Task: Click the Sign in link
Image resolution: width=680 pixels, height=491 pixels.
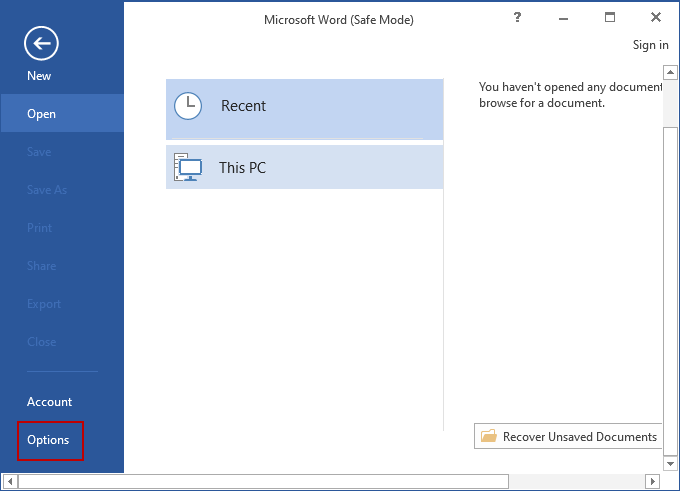Action: pyautogui.click(x=651, y=45)
